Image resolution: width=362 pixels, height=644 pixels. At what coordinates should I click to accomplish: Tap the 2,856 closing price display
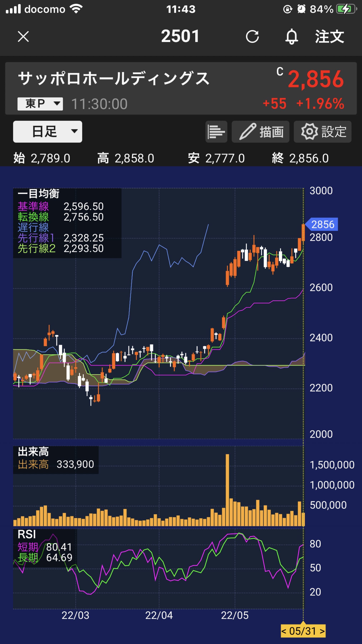pyautogui.click(x=316, y=79)
